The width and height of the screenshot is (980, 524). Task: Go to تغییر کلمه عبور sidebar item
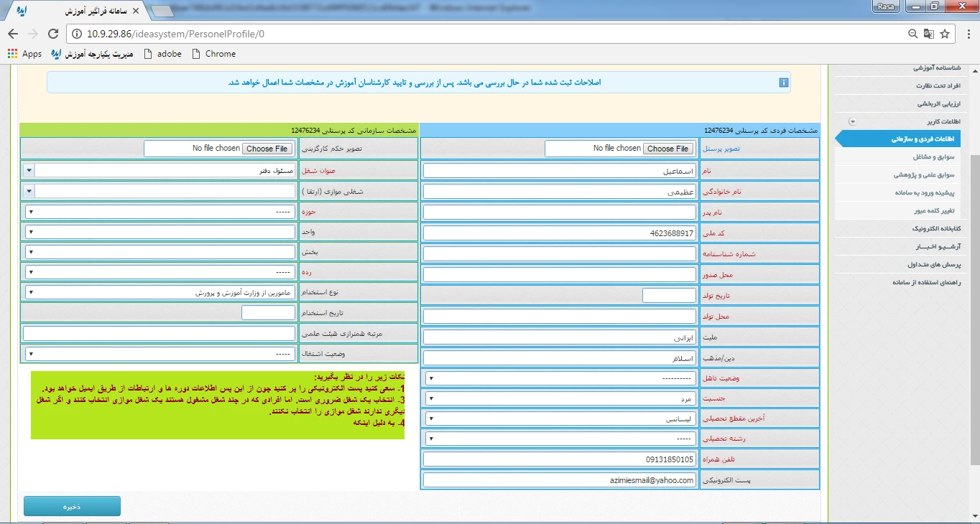934,211
